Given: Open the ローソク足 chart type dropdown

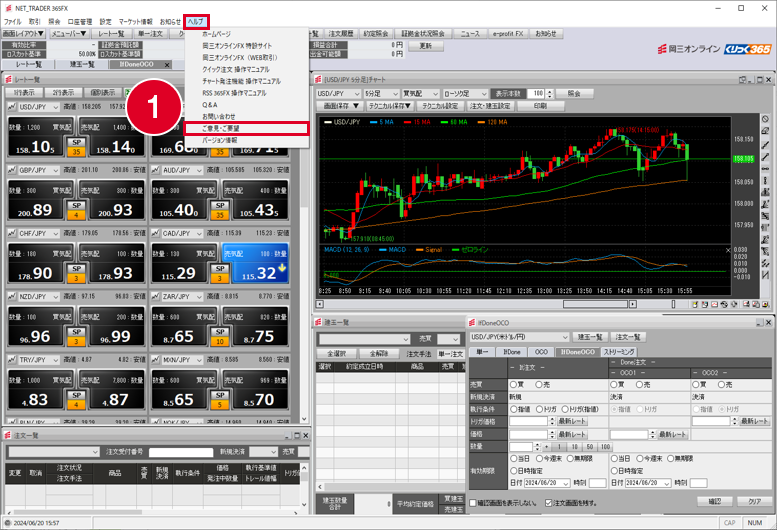Looking at the screenshot, I should [465, 93].
